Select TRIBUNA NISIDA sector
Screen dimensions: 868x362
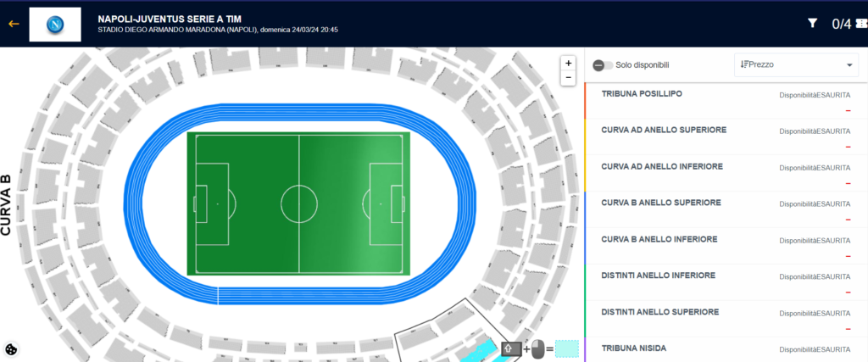(x=726, y=349)
